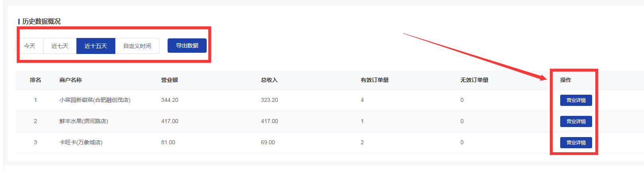Click the 无效订单量 column header
644x173 pixels.
point(474,80)
